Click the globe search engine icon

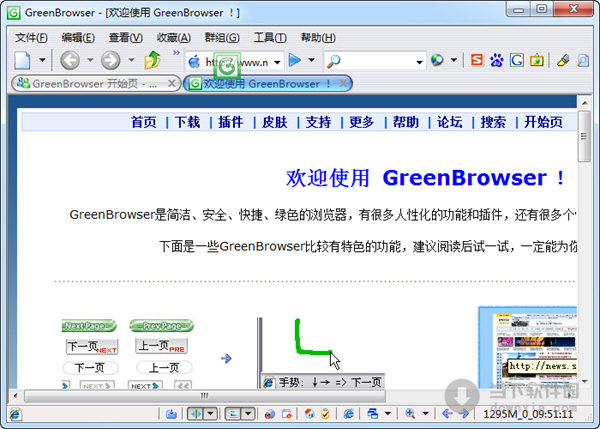(437, 60)
